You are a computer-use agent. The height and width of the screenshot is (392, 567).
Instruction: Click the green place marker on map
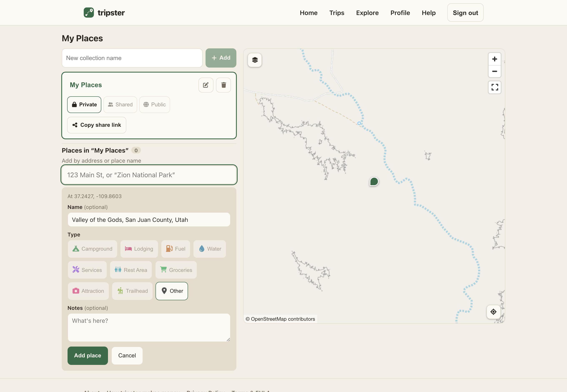pyautogui.click(x=374, y=182)
